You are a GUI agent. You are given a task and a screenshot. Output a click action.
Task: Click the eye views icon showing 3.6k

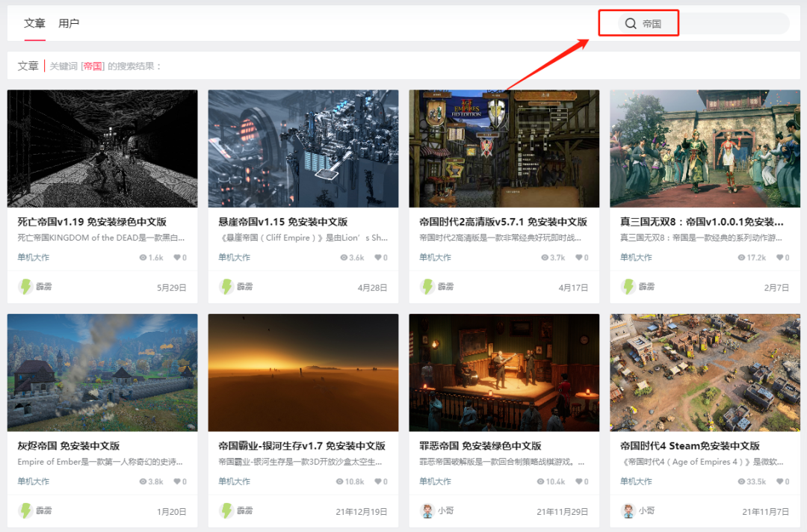pyautogui.click(x=344, y=257)
